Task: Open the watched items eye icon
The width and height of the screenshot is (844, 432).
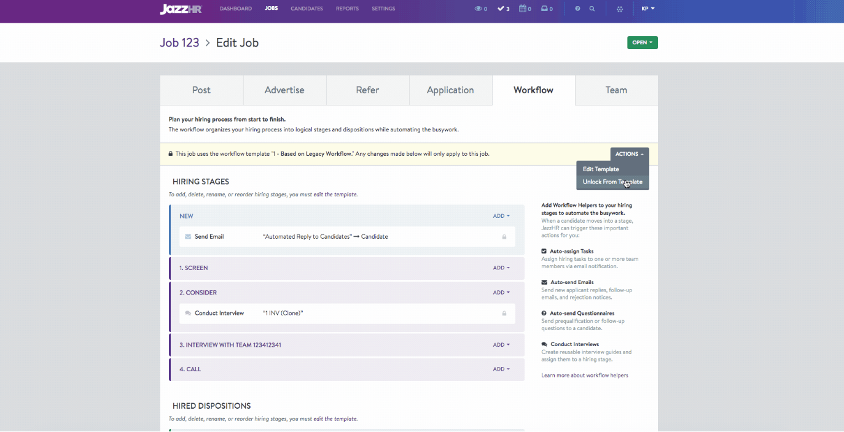Action: click(x=481, y=9)
